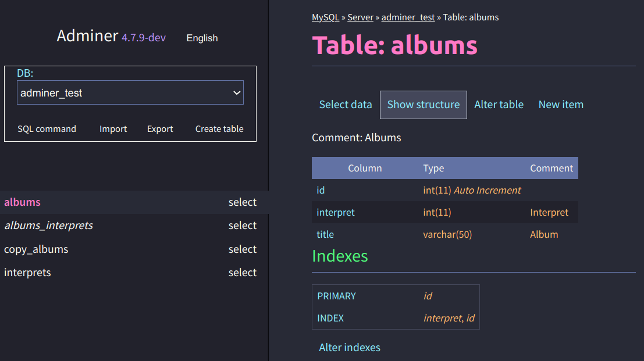Open the id column details
The image size is (644, 361).
[x=321, y=190]
